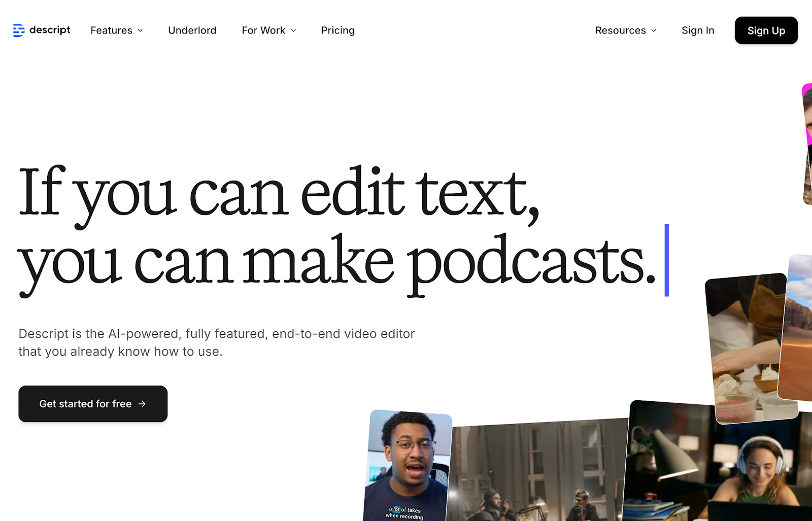Click the AI-powered video editor description text
812x521 pixels.
[216, 342]
